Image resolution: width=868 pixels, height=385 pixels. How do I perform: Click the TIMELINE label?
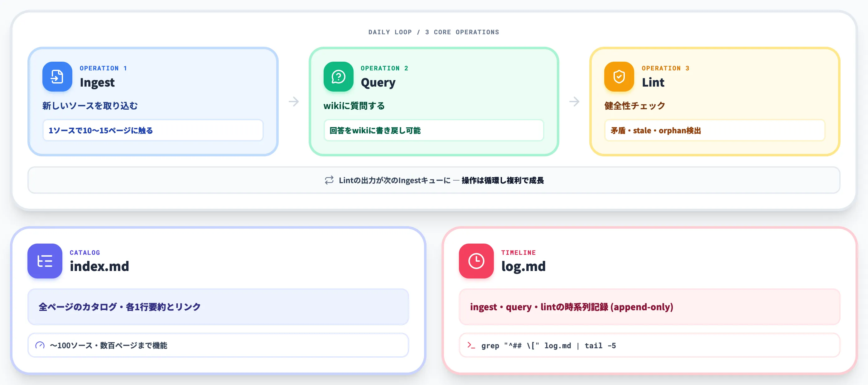(518, 253)
